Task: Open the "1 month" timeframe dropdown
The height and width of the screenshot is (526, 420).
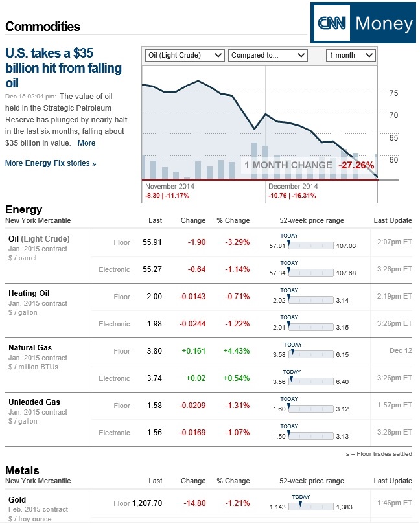Action: point(351,55)
